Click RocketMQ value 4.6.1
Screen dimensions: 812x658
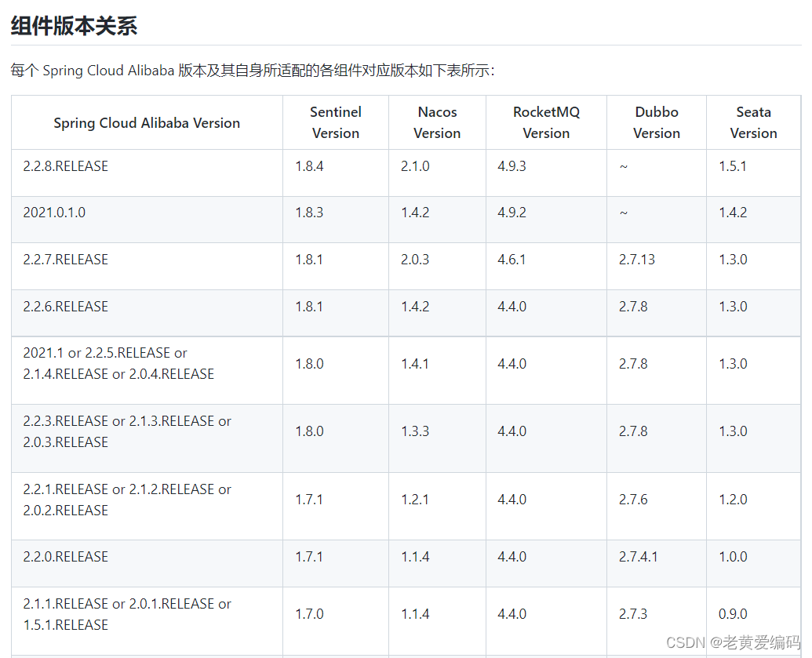(512, 260)
